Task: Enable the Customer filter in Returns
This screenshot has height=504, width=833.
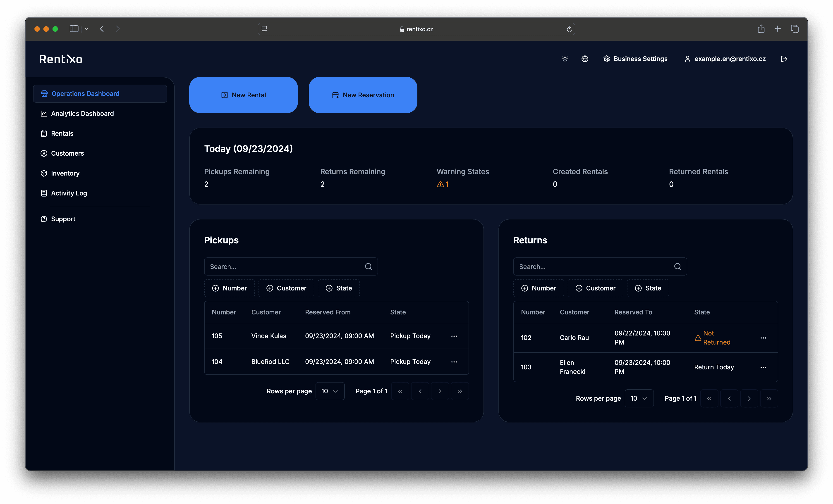Action: coord(595,288)
